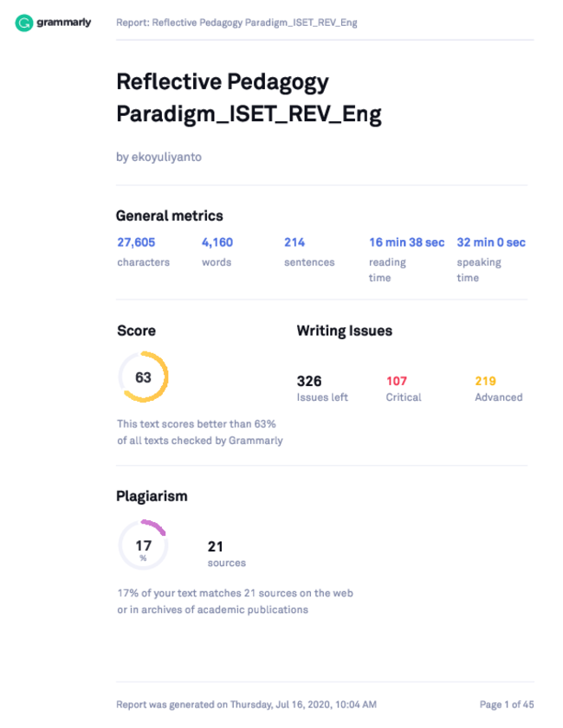Image resolution: width=563 pixels, height=728 pixels.
Task: Click the 21 sources count
Action: click(215, 546)
